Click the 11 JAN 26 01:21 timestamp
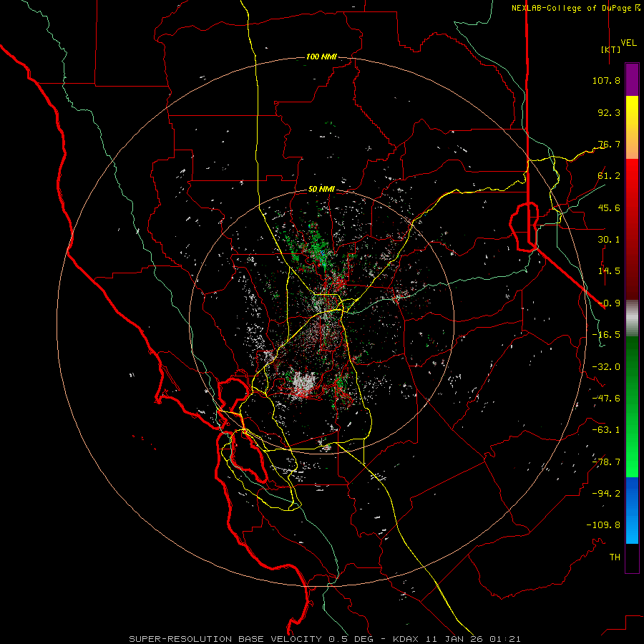This screenshot has width=644, height=644. pos(473,639)
